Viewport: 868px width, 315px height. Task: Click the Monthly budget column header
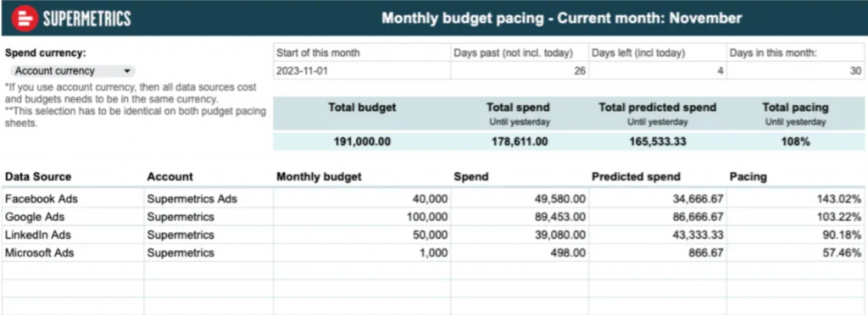coord(319,177)
